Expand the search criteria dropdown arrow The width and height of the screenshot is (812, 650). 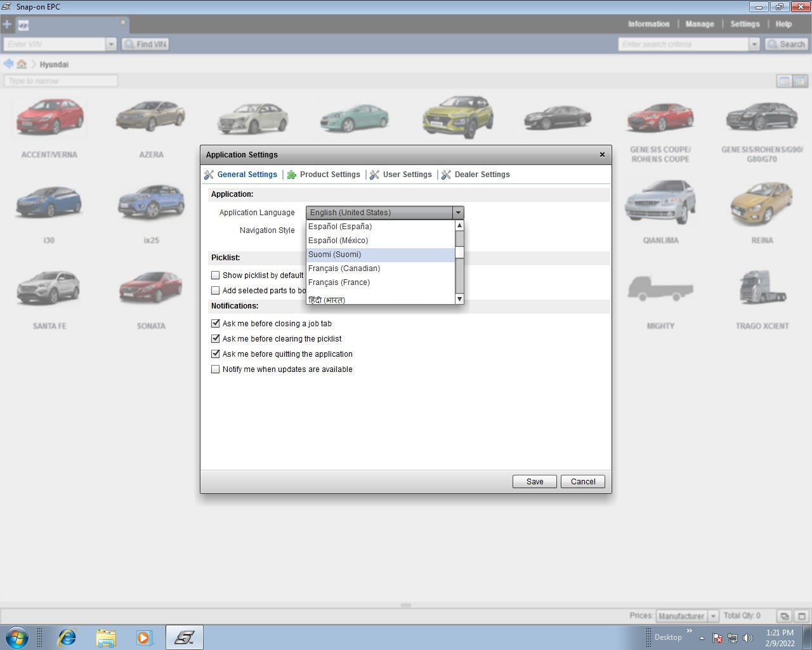tap(754, 44)
